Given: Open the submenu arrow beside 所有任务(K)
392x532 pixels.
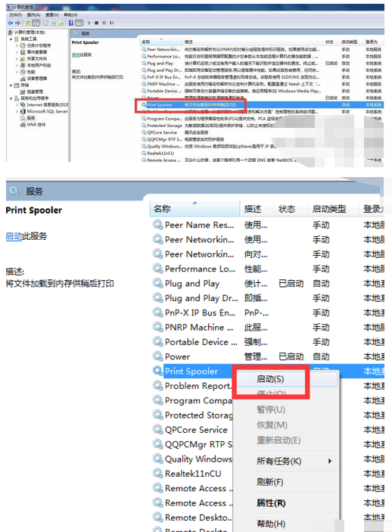Looking at the screenshot, I should (329, 461).
